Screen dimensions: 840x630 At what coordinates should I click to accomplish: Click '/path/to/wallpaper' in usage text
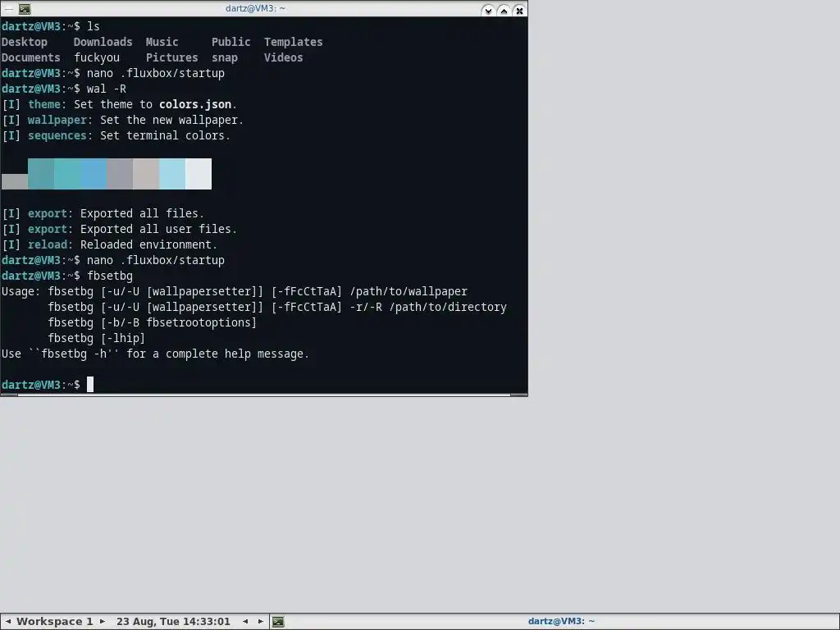409,291
